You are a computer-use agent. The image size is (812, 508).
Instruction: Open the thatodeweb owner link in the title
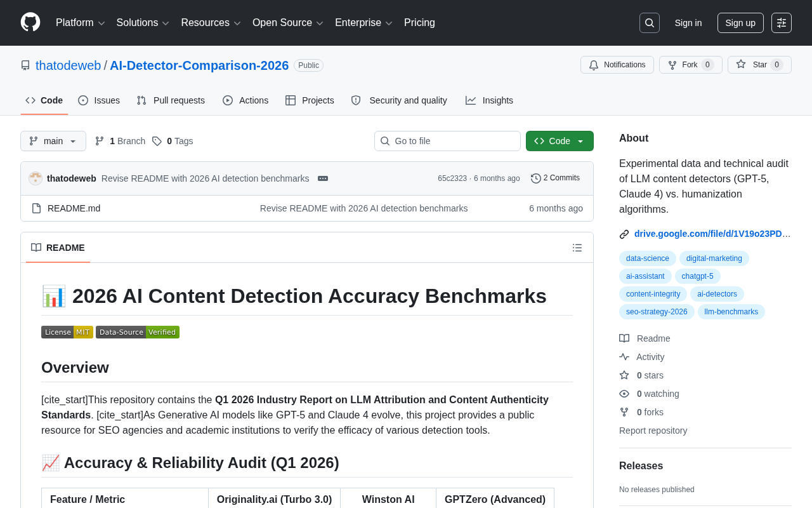coord(69,65)
